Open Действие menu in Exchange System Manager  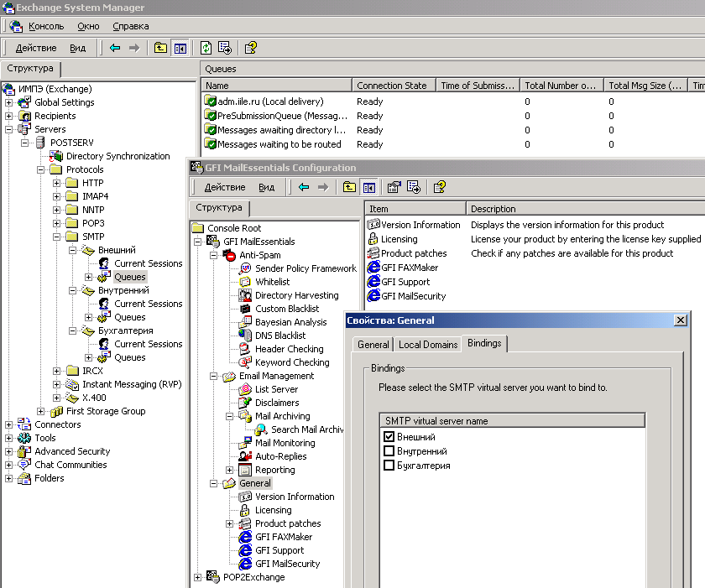click(36, 48)
